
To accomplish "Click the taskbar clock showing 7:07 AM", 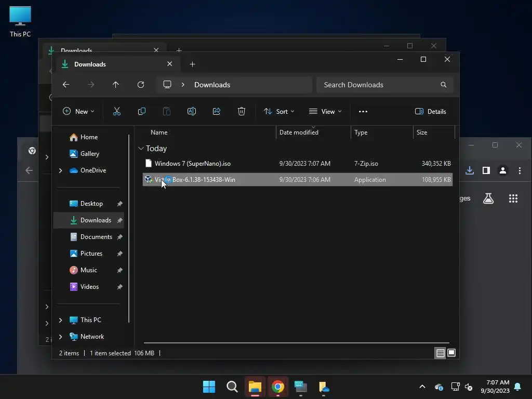I will pos(495,387).
